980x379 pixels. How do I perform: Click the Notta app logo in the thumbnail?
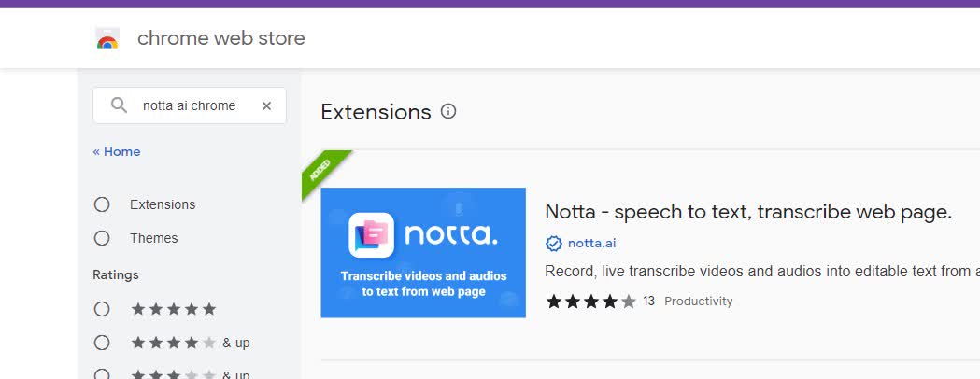(371, 235)
